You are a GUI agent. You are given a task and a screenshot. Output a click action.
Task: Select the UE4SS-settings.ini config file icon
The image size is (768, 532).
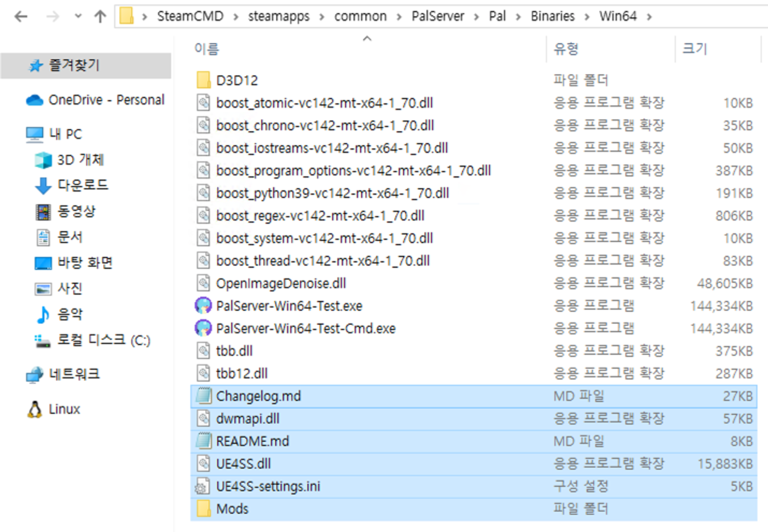(203, 487)
